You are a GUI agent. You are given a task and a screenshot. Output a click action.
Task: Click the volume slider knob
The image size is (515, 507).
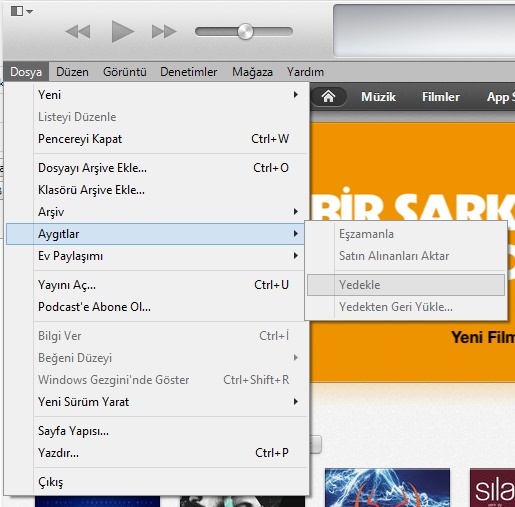245,32
